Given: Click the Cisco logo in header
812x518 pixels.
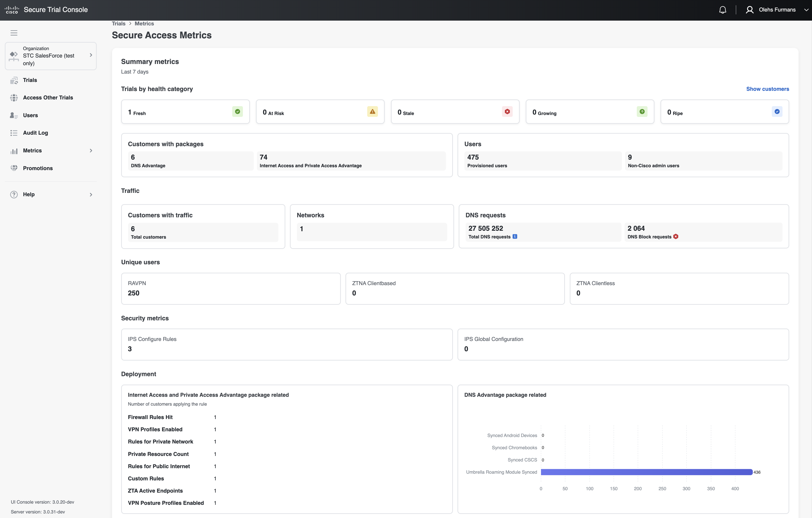Looking at the screenshot, I should pos(12,10).
